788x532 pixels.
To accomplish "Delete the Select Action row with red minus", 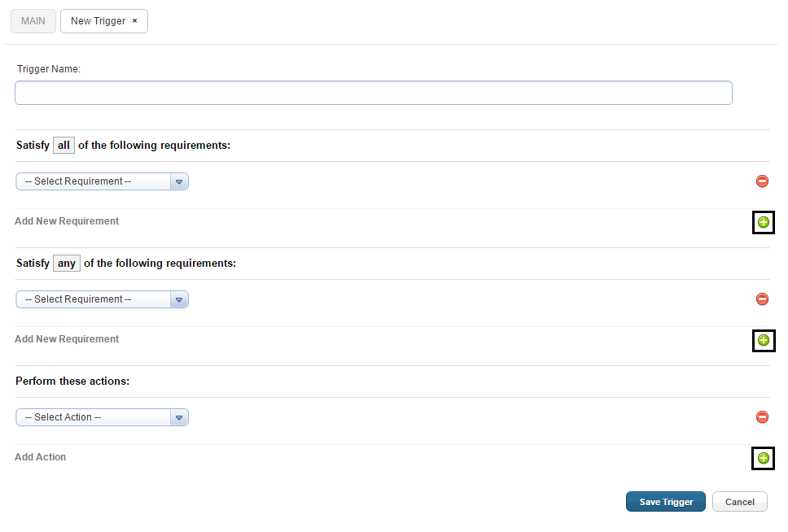I will [x=762, y=417].
